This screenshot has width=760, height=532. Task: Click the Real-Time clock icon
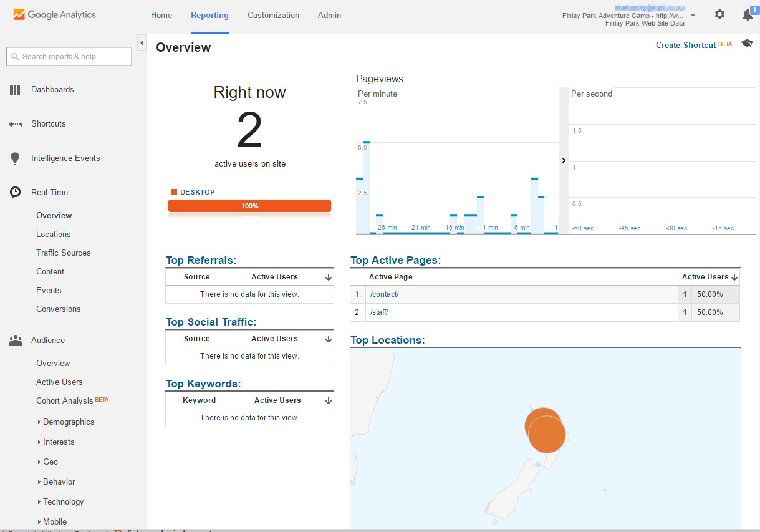(x=15, y=193)
